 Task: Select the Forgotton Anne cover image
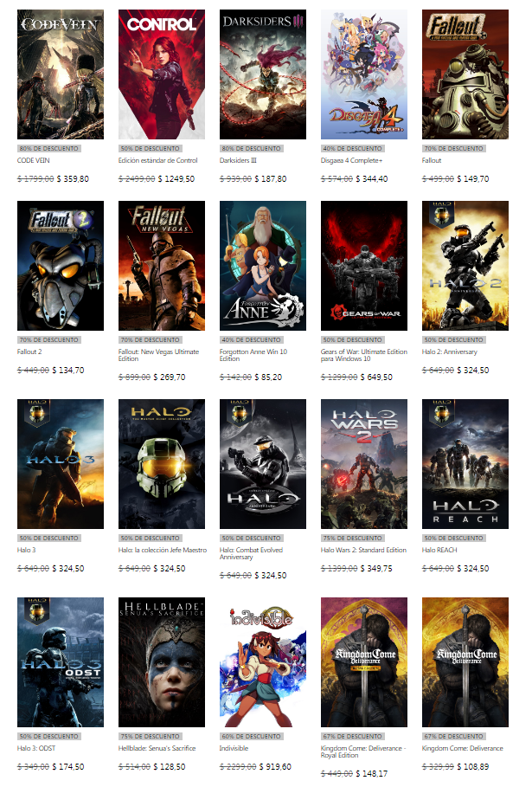point(263,266)
